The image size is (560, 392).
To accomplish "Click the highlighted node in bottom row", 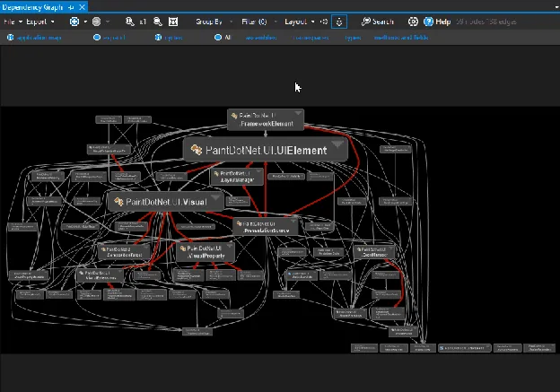I will pos(465,348).
